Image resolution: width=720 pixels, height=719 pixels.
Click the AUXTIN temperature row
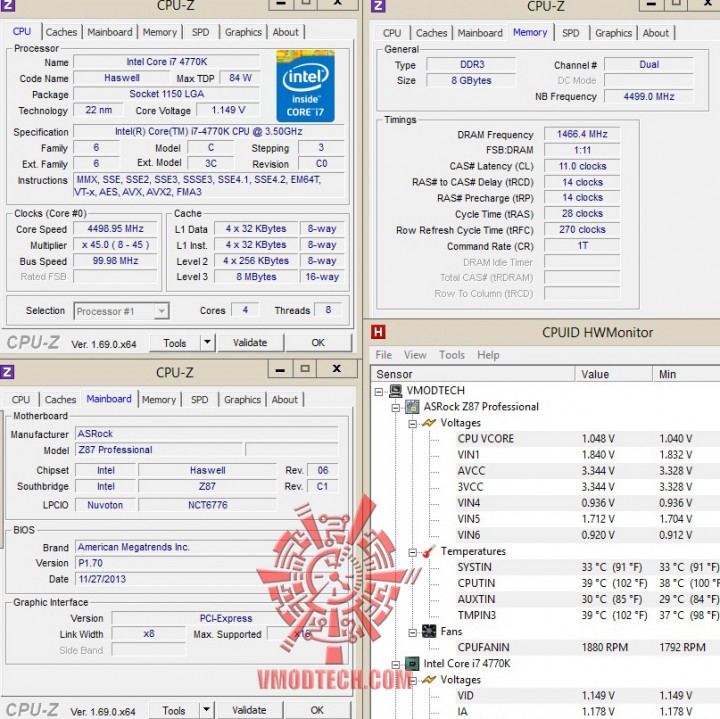pyautogui.click(x=588, y=599)
